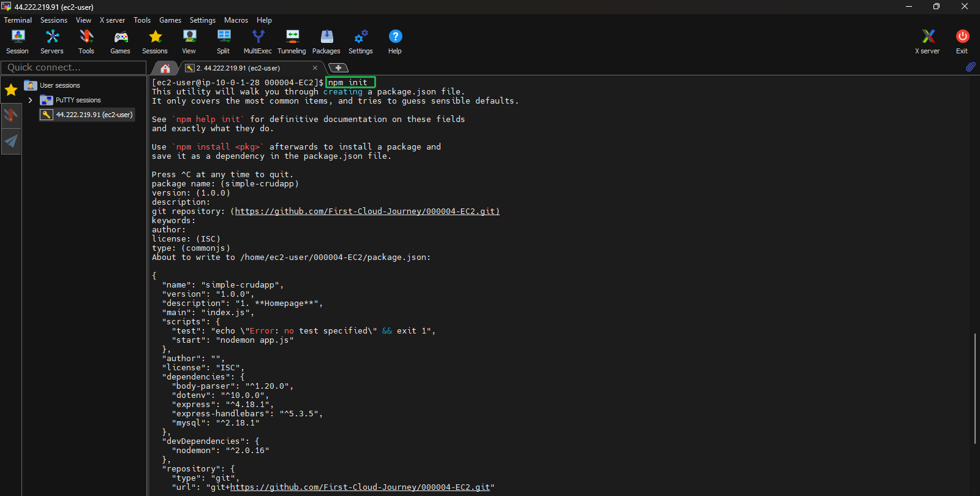
Task: Open the Help menu
Action: coord(264,20)
